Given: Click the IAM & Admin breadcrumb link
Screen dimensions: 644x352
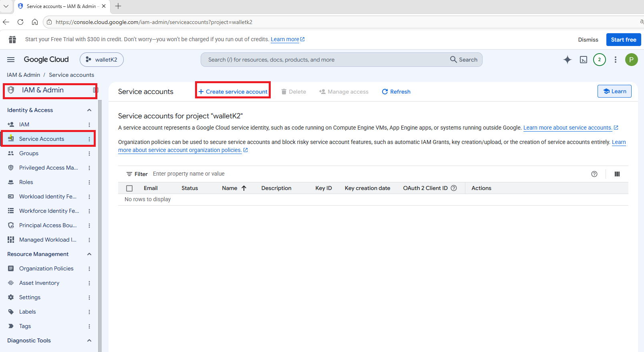Looking at the screenshot, I should click(24, 75).
